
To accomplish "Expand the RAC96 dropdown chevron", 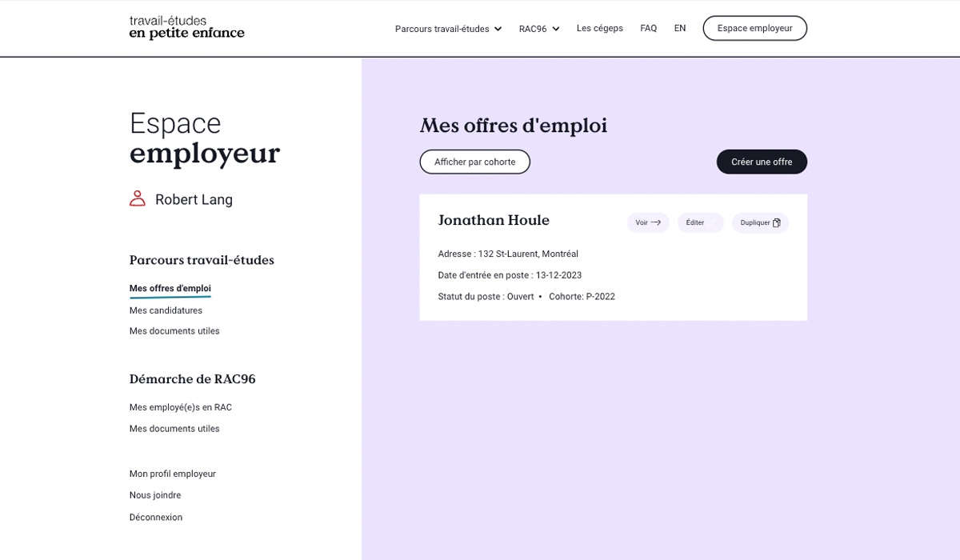I will (556, 29).
